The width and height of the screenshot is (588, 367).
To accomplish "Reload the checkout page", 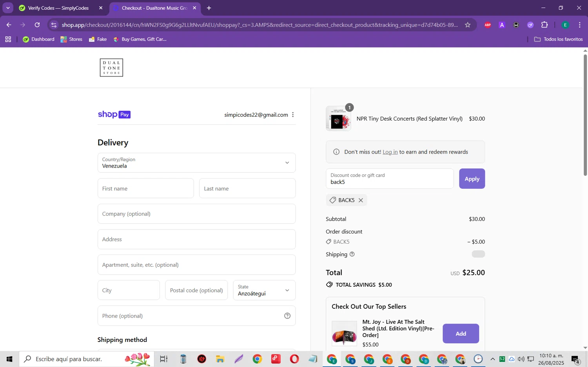I will click(37, 25).
